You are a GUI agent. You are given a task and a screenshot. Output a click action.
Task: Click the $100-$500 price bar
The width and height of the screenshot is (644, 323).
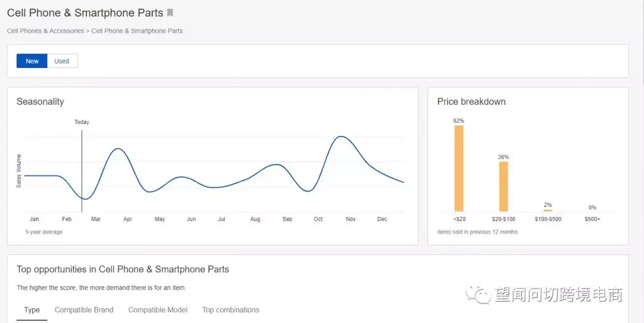point(547,210)
